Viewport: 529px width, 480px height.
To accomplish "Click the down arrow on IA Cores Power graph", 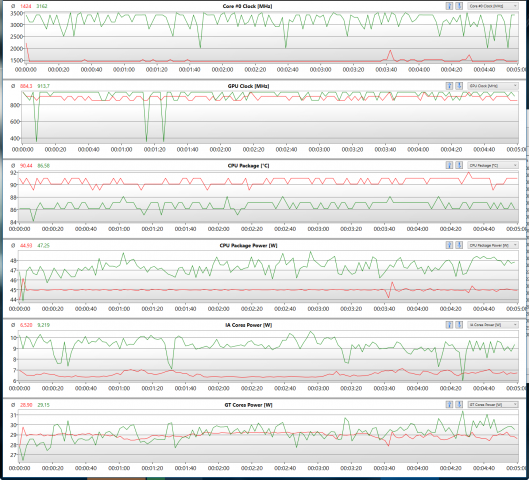I will [x=459, y=325].
